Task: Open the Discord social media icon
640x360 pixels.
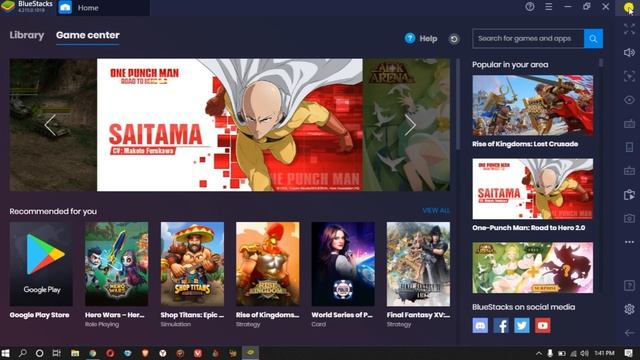Action: point(480,325)
